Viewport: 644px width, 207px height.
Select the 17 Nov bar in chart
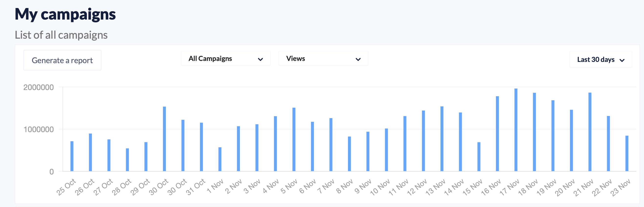point(516,130)
